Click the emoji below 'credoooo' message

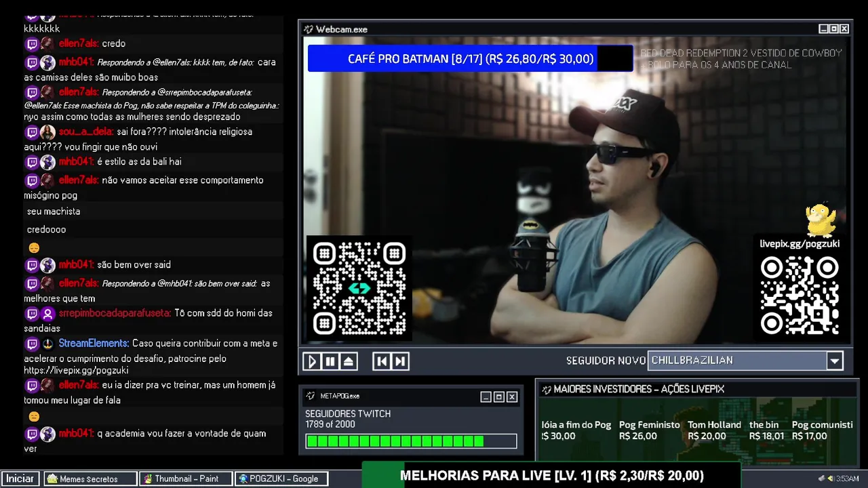click(34, 248)
